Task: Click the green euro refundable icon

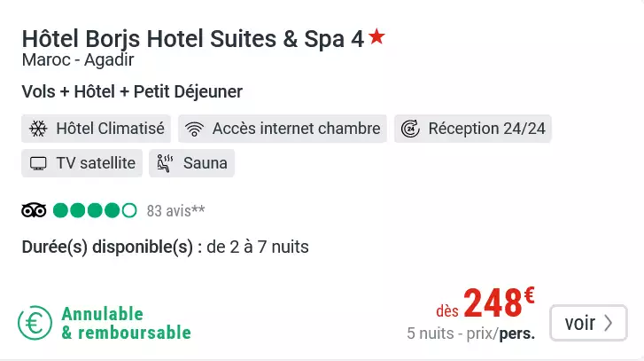Action: click(35, 323)
